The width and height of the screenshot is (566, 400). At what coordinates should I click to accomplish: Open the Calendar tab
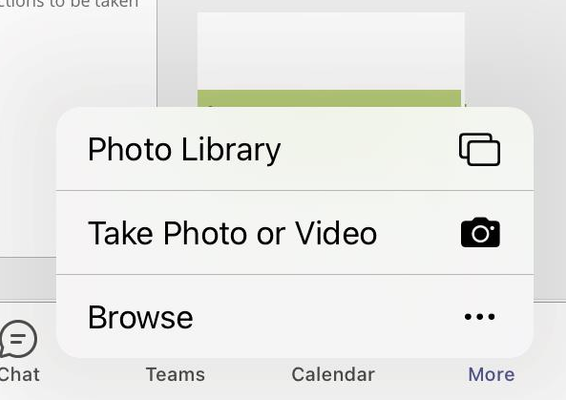point(333,374)
